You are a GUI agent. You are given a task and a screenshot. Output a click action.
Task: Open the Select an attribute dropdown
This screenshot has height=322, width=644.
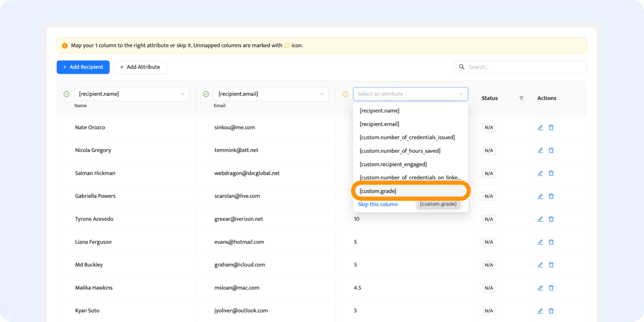[410, 94]
